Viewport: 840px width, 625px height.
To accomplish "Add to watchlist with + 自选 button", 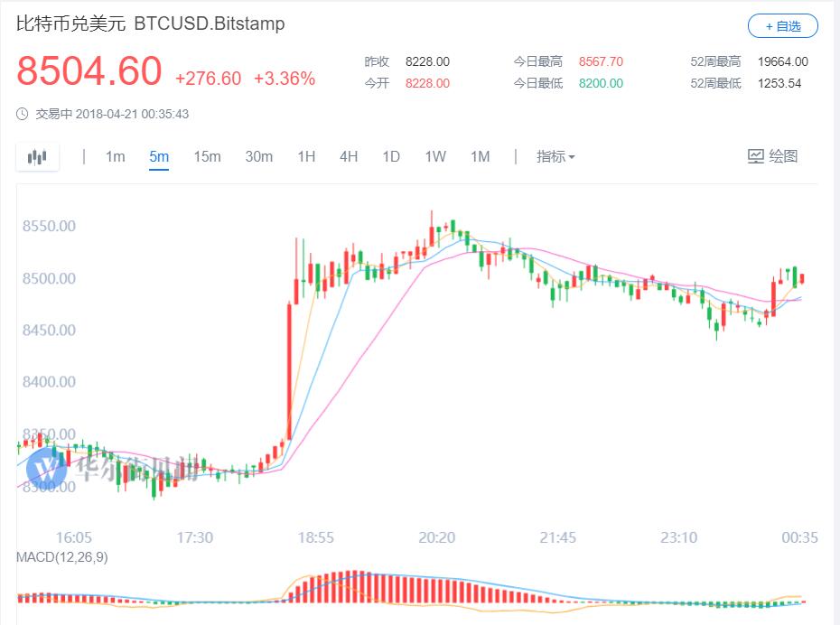I will click(782, 26).
